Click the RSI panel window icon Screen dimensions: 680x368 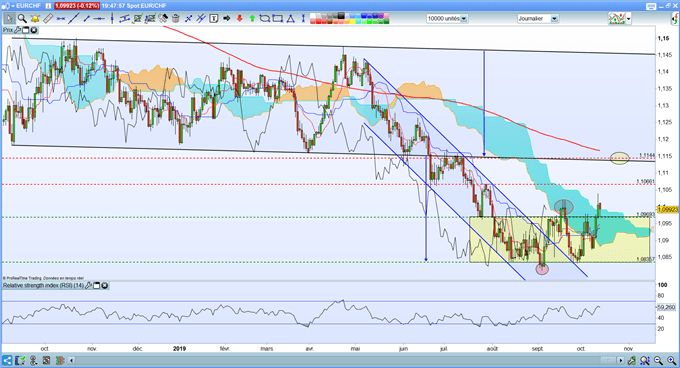pos(97,286)
